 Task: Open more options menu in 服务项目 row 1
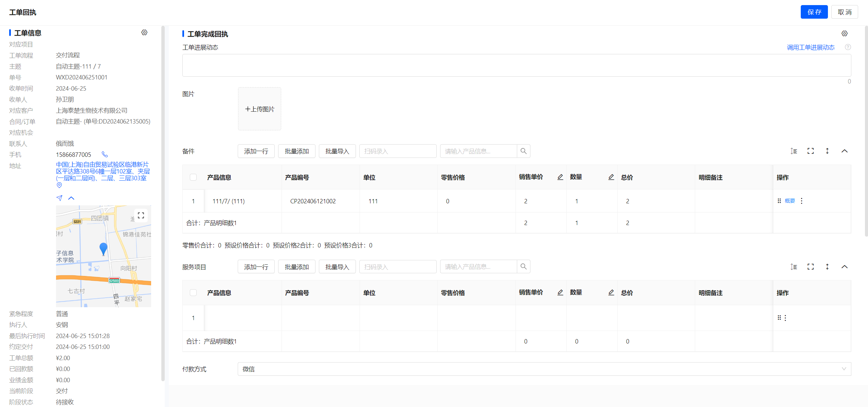pos(785,318)
